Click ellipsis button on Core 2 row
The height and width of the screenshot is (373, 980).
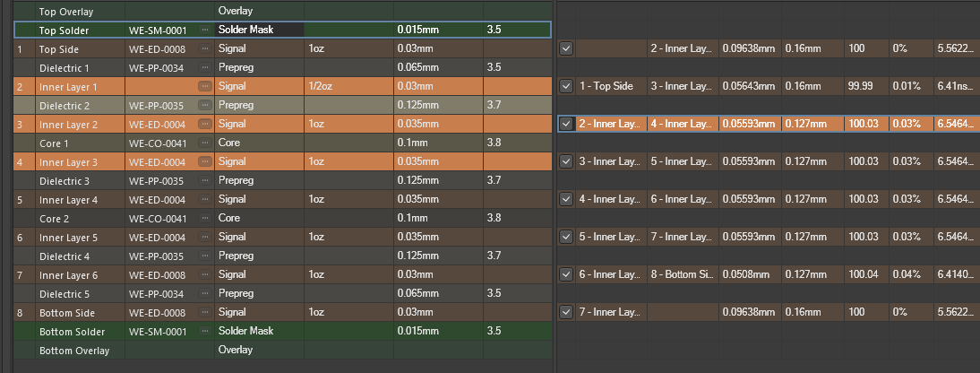pyautogui.click(x=204, y=218)
